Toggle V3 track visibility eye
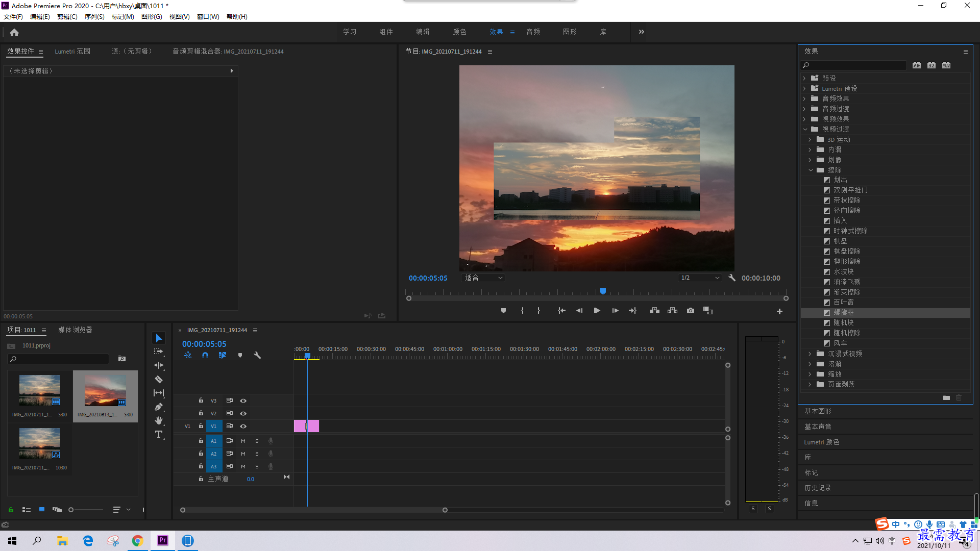The image size is (980, 551). click(243, 401)
